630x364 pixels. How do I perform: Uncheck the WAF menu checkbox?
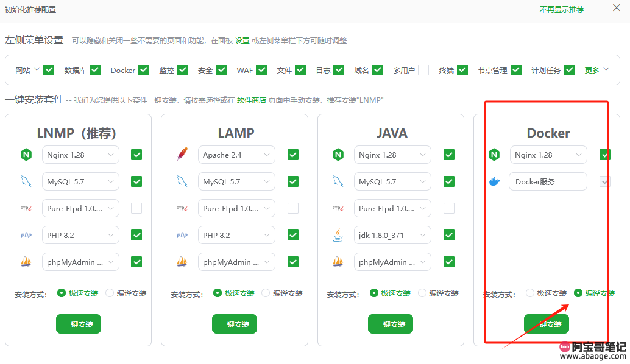(261, 70)
